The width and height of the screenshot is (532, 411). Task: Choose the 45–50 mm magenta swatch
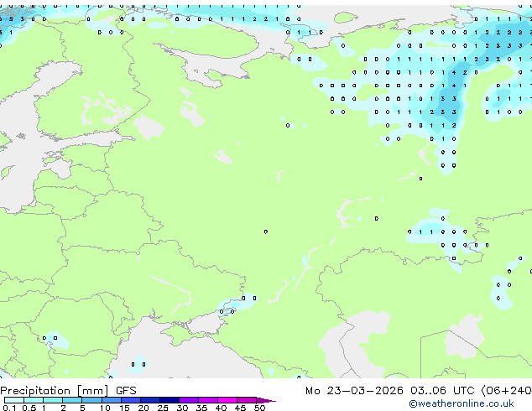tap(247, 400)
